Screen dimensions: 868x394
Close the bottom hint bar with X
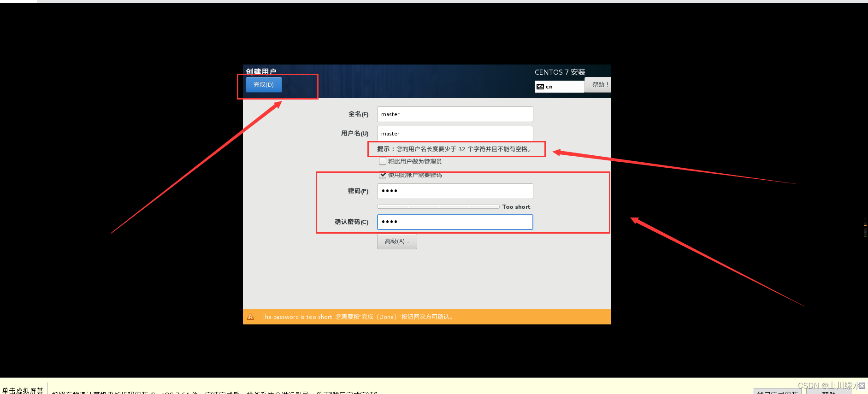tap(862, 386)
